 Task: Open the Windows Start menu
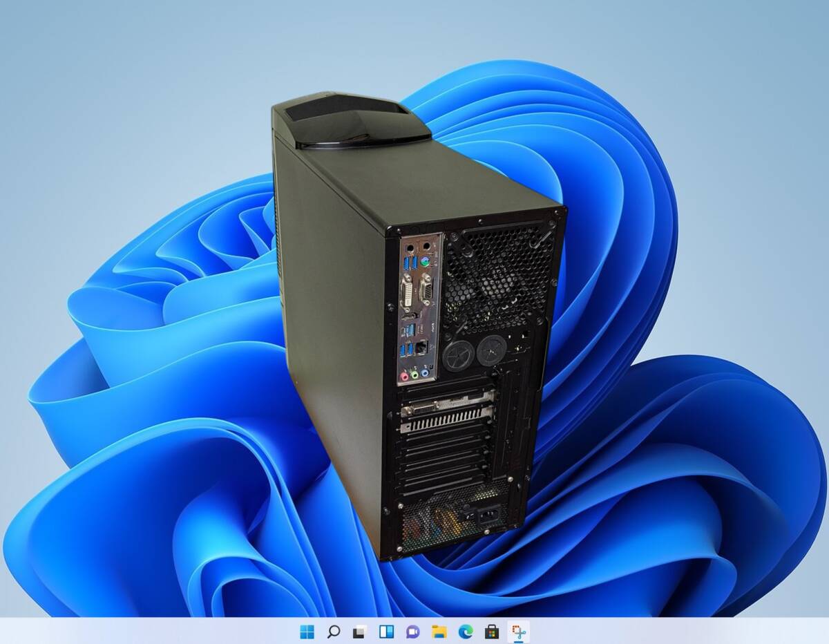(307, 632)
